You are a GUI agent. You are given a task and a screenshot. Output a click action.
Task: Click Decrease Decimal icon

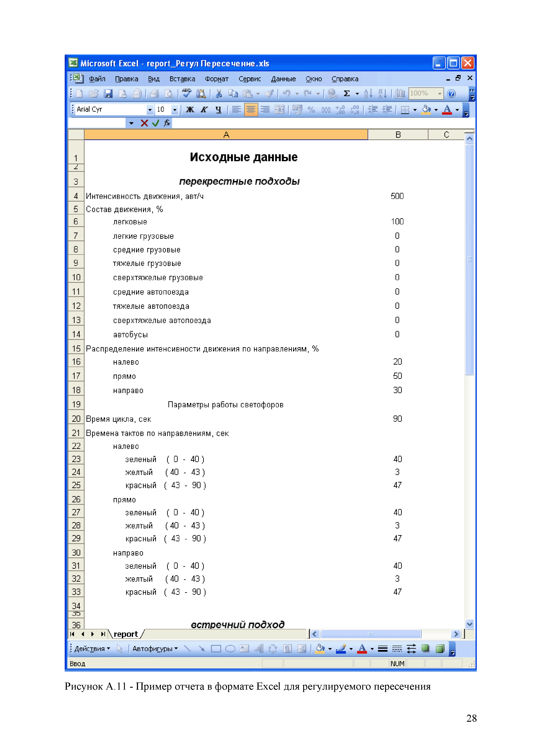355,110
